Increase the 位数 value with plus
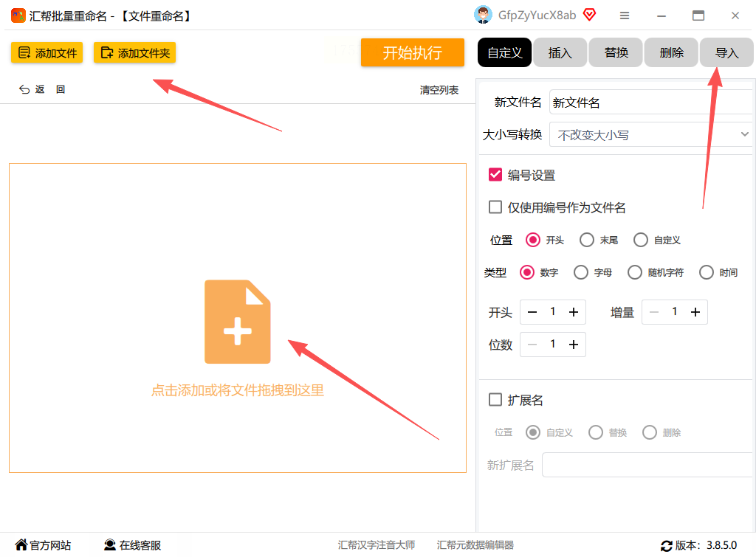 point(573,345)
